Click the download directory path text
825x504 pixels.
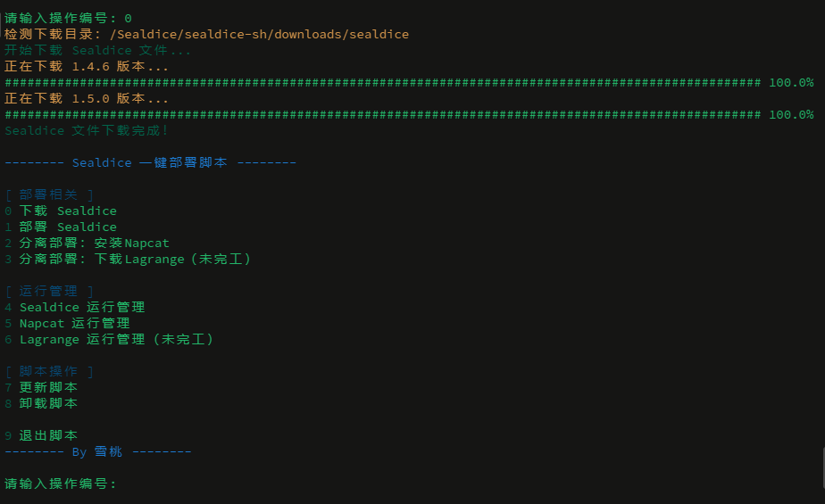click(259, 35)
